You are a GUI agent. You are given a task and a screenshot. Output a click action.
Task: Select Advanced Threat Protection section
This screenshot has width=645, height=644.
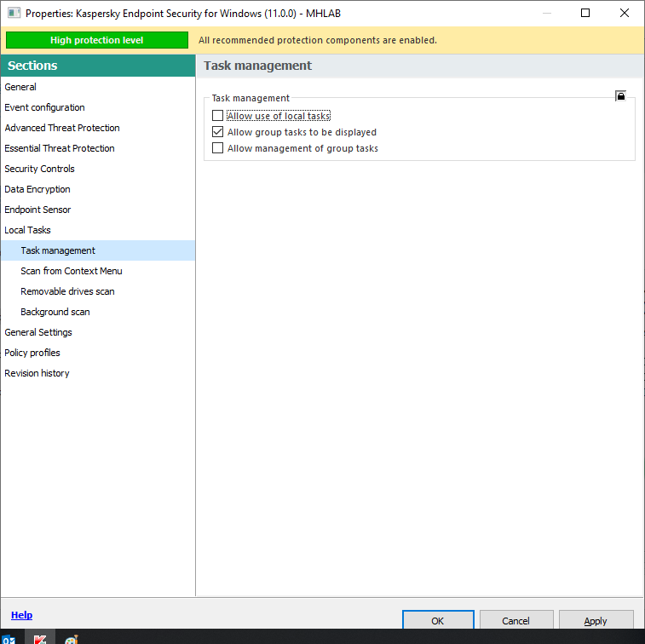[98, 128]
